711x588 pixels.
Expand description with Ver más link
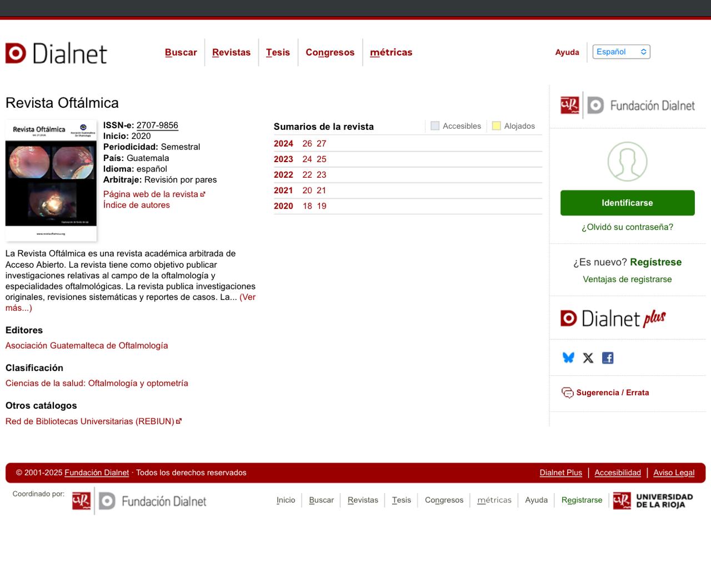point(247,297)
